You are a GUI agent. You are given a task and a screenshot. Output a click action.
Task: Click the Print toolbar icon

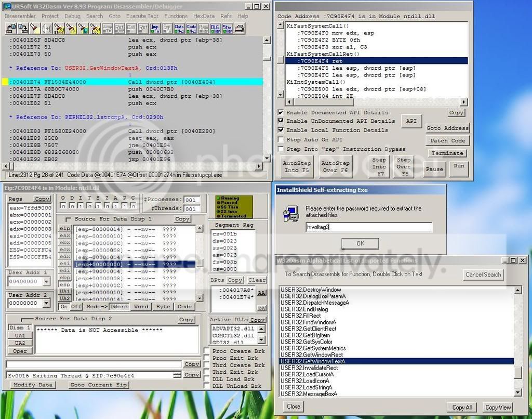click(x=239, y=29)
